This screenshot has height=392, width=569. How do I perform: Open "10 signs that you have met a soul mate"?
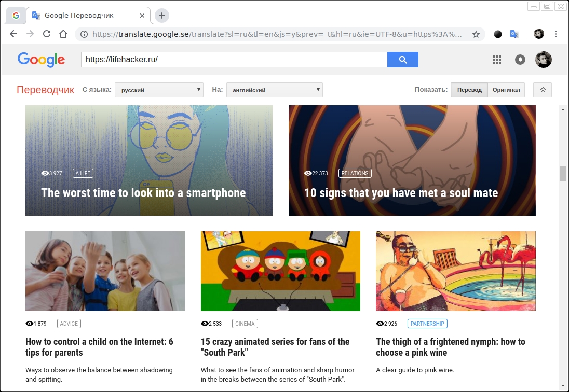pos(401,193)
